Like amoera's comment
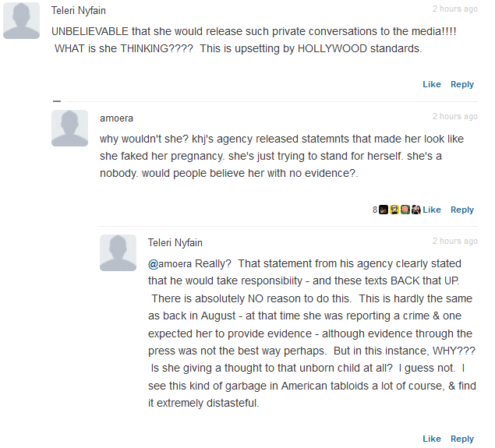The height and width of the screenshot is (448, 495). 432,210
